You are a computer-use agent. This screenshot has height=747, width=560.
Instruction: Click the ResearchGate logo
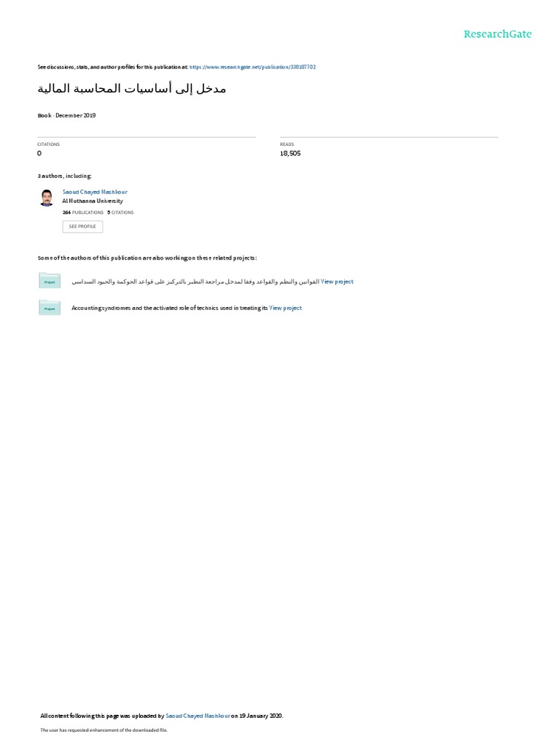(497, 34)
